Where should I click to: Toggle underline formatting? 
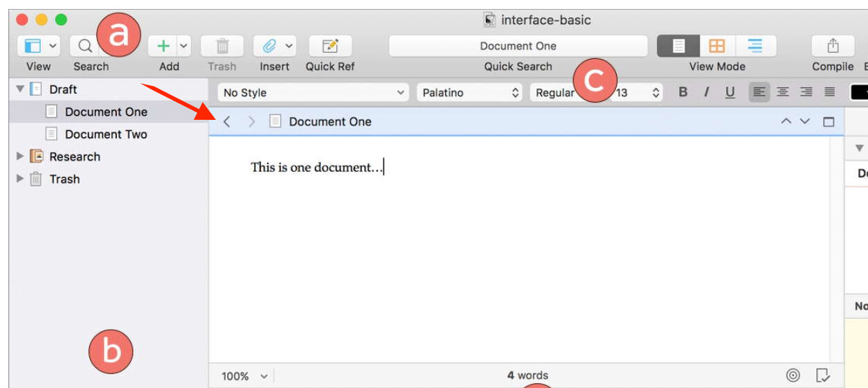point(730,93)
